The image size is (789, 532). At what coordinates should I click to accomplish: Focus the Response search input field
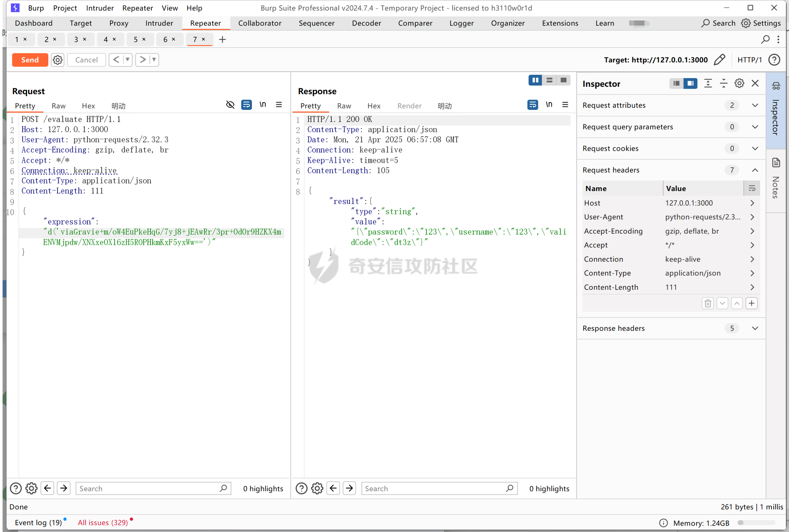[439, 489]
